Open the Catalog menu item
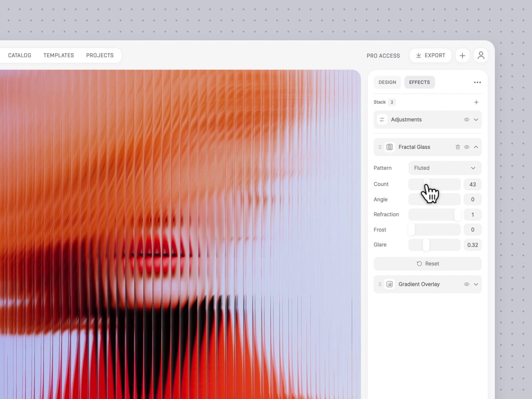This screenshot has height=399, width=532. click(x=20, y=55)
